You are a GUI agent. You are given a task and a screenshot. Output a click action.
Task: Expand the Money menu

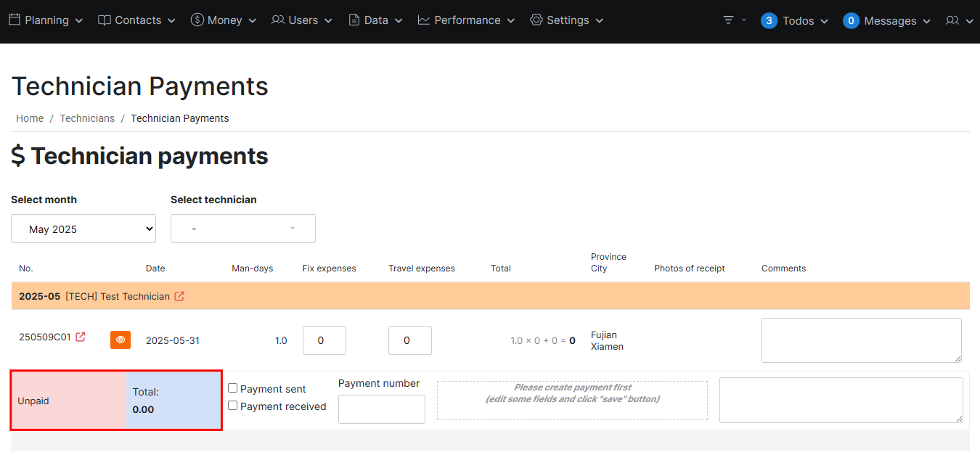(x=224, y=20)
